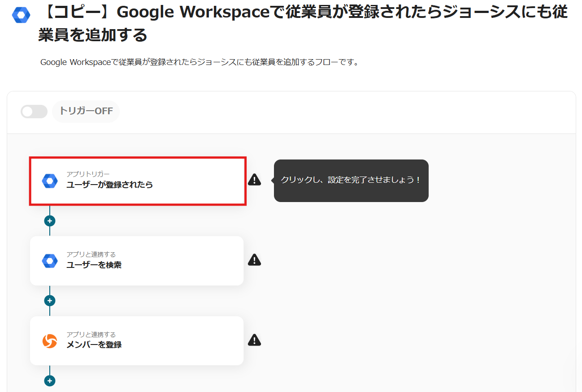Add a step below ユーザーが登録されたら
Screen dimensions: 582x392
[50, 221]
